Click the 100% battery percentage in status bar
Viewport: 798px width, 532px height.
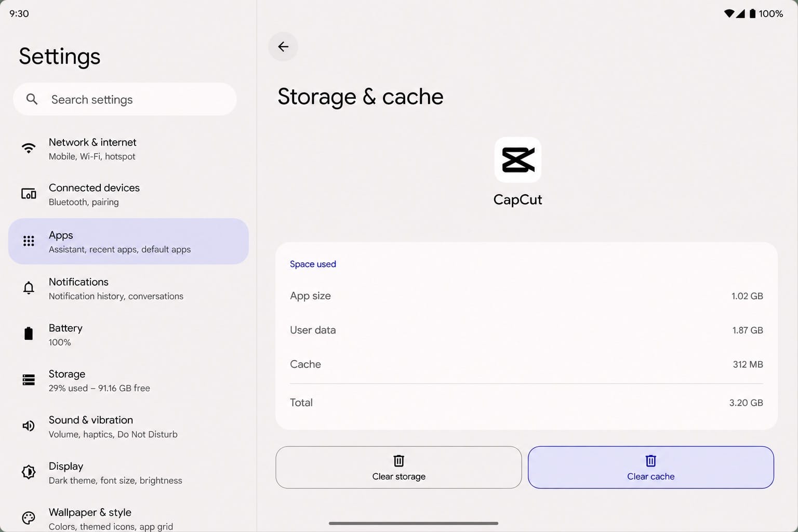771,14
